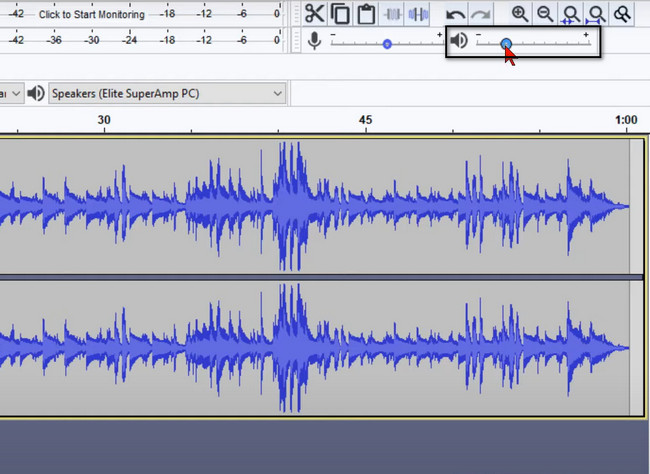Click the Copy icon
The image size is (650, 474).
(x=340, y=14)
